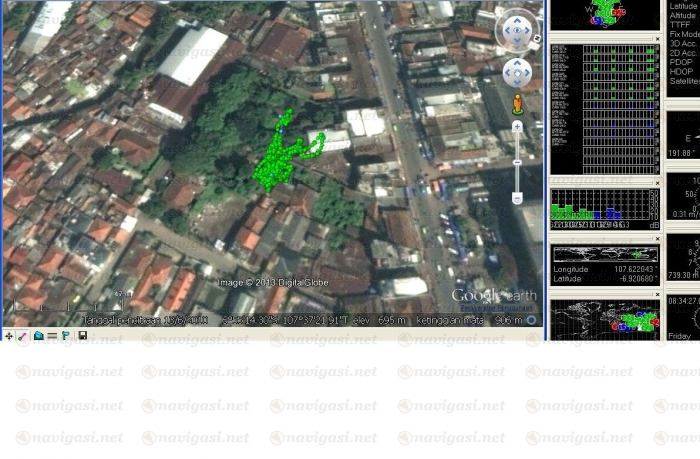Click the gray double-bar icon in bottom toolbar

52,336
